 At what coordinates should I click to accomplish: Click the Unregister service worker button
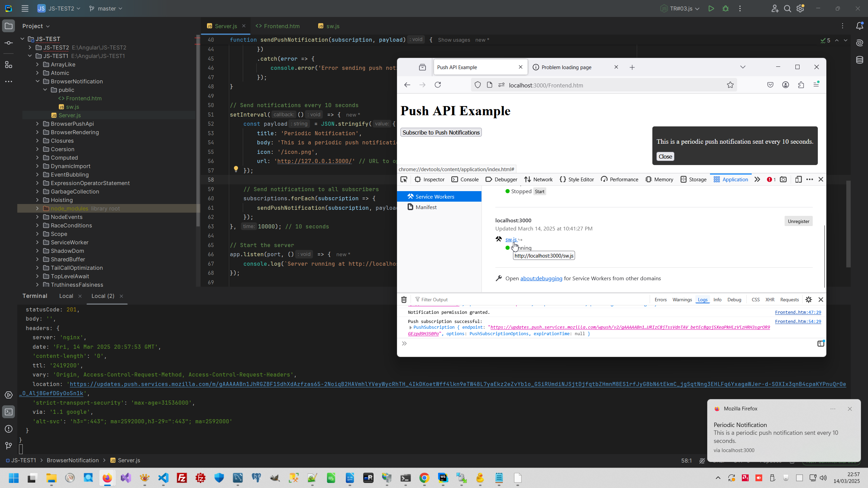point(798,221)
